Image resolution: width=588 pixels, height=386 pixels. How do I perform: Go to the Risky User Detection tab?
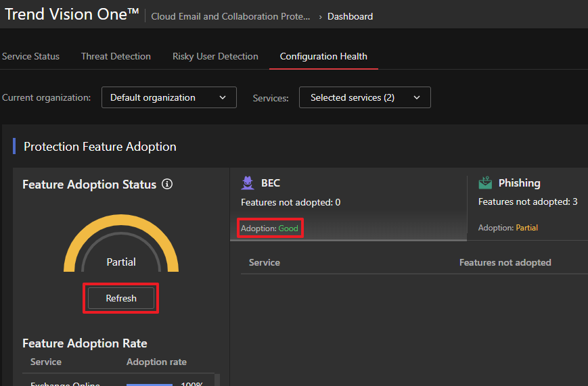(215, 56)
